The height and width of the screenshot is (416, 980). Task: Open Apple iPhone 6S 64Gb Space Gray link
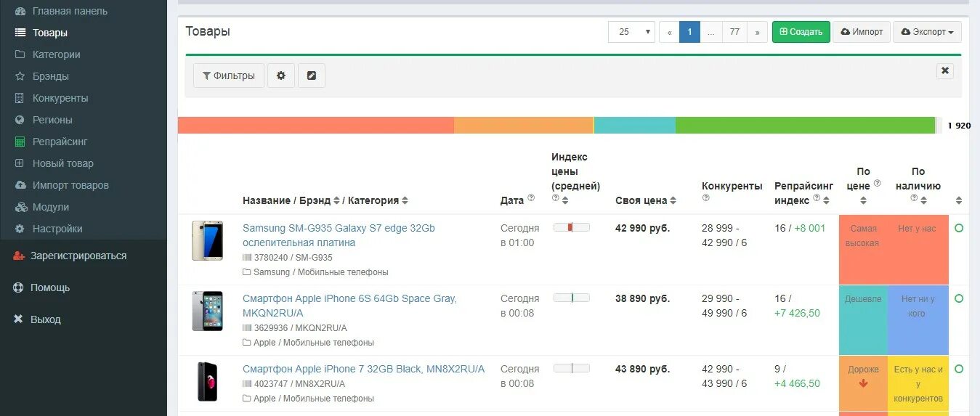(350, 306)
